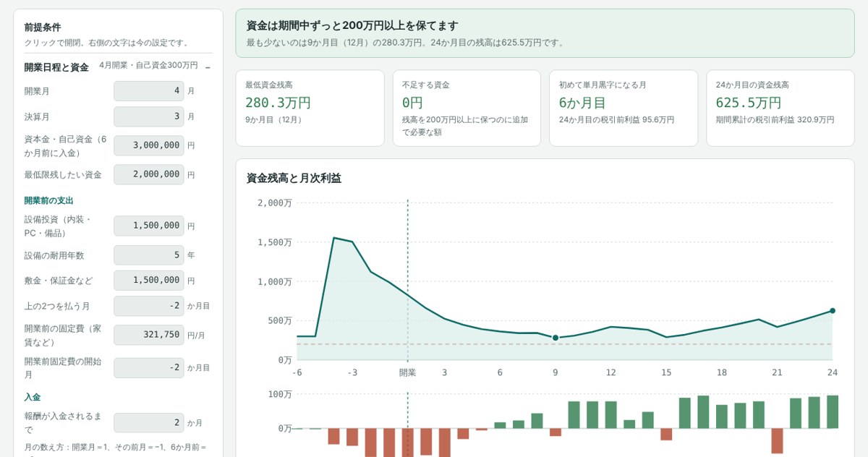Viewport: 868px width, 457px height.
Task: Edit the 上の2つを払う月 field
Action: [149, 306]
